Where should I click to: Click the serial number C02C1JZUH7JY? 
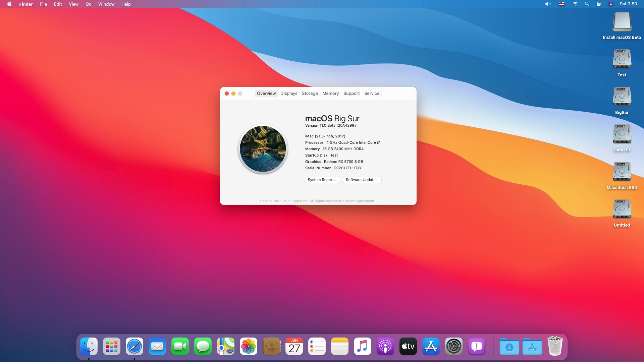click(347, 168)
